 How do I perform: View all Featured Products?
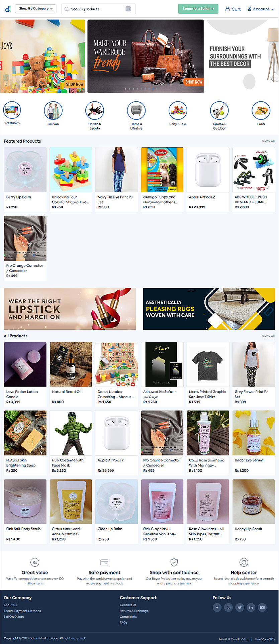point(268,141)
